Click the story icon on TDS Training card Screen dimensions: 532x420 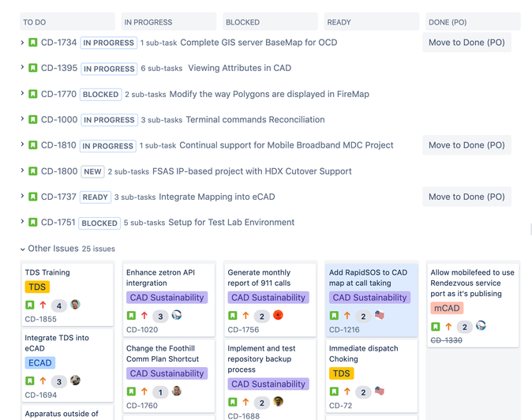pos(30,305)
